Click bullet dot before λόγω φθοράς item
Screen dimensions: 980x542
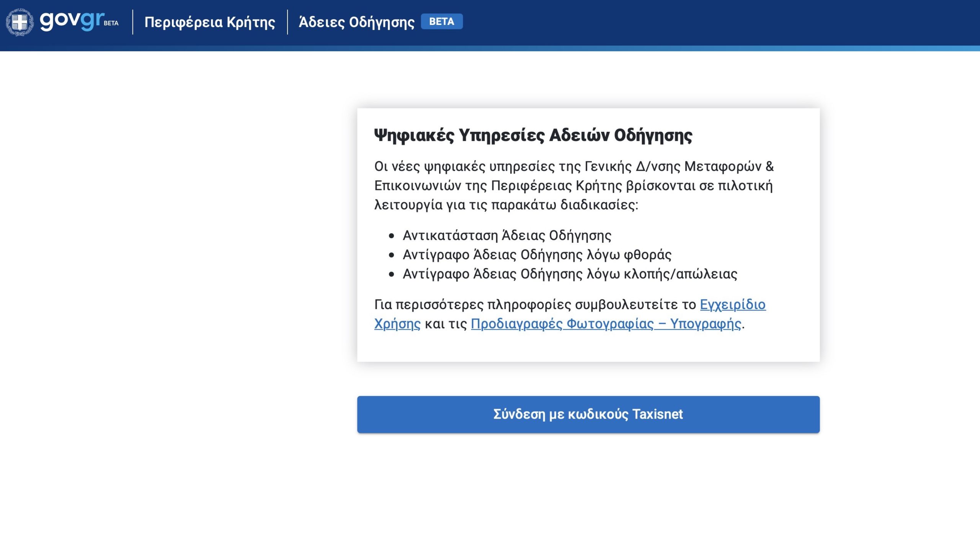(391, 255)
